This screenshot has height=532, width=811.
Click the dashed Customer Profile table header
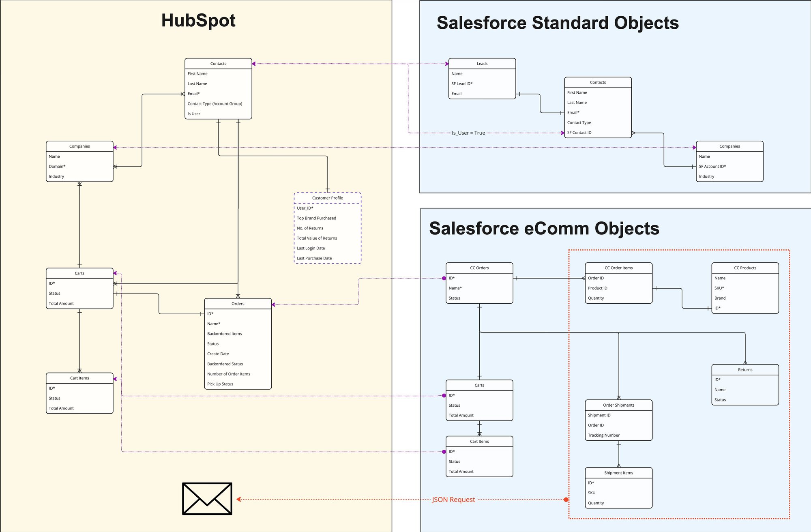point(327,198)
